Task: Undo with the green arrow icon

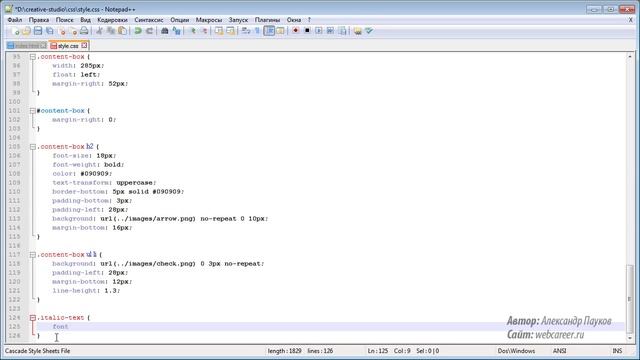Action: tap(138, 31)
